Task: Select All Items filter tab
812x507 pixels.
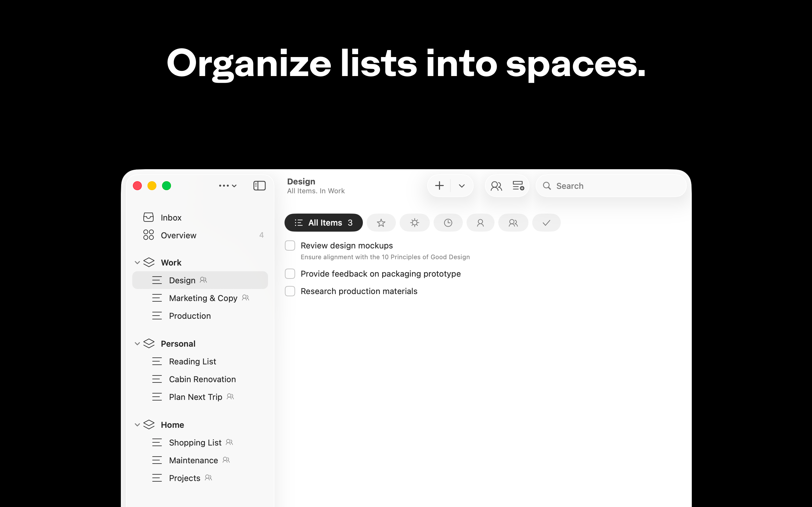Action: 323,222
